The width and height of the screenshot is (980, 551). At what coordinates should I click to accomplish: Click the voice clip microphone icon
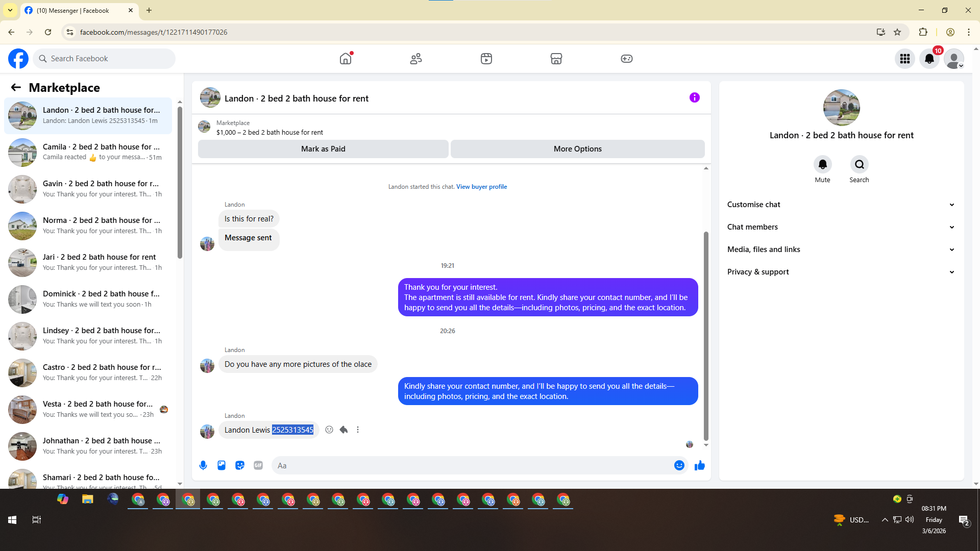click(x=203, y=465)
